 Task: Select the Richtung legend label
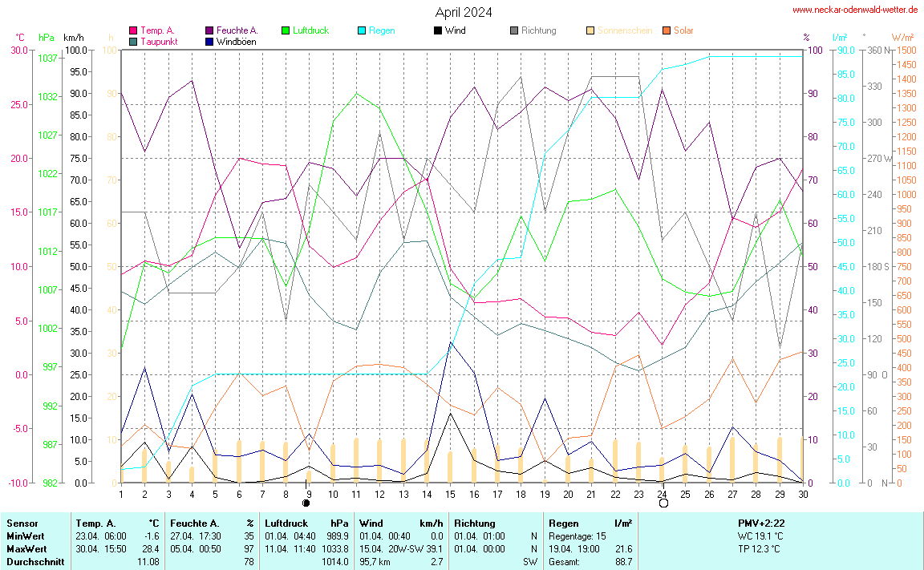538,30
